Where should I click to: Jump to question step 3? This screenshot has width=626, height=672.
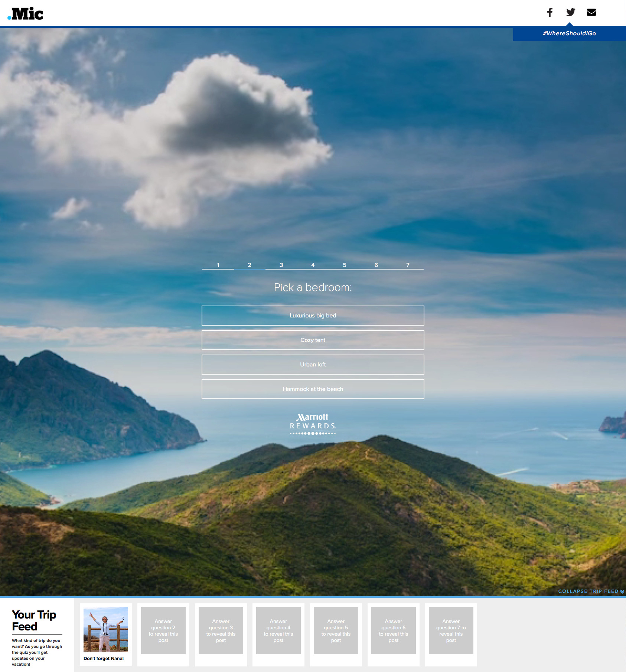(x=281, y=265)
